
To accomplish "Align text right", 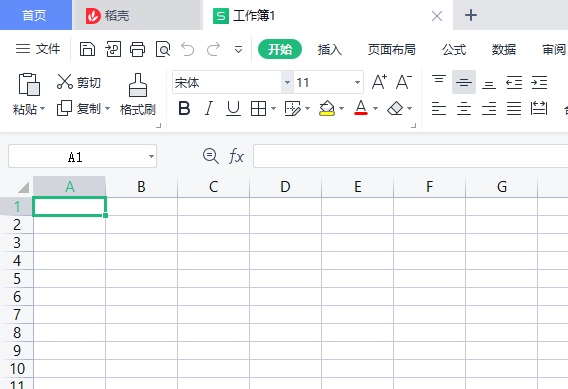I will [x=489, y=108].
